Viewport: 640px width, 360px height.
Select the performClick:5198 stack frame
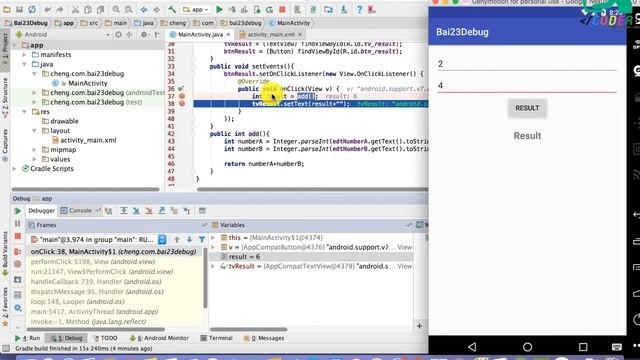click(x=93, y=262)
